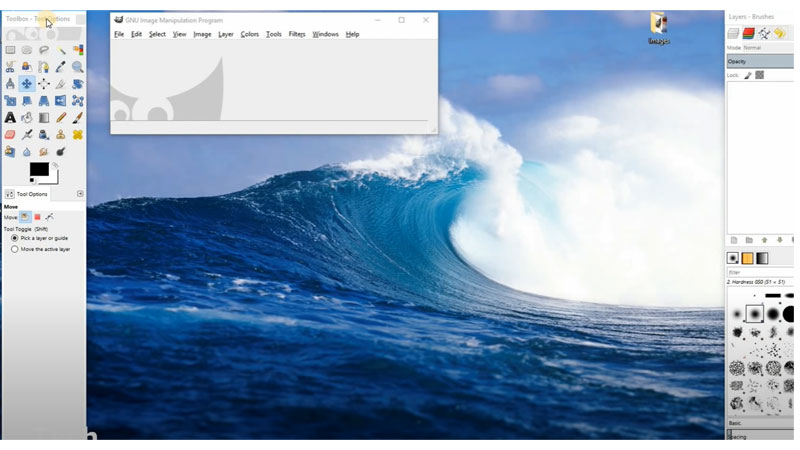Switch to the Paths dock tab
Screen dimensions: 800x450
[764, 34]
